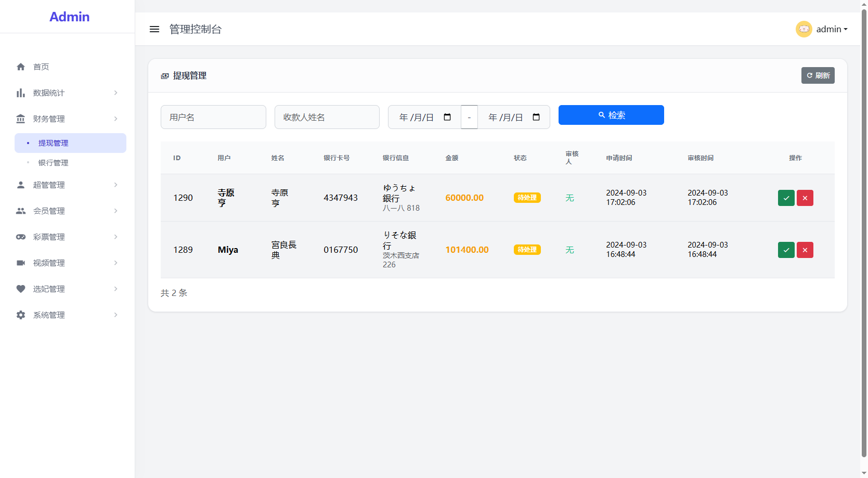
Task: Approve withdrawal 1290 with green check button
Action: pos(786,198)
